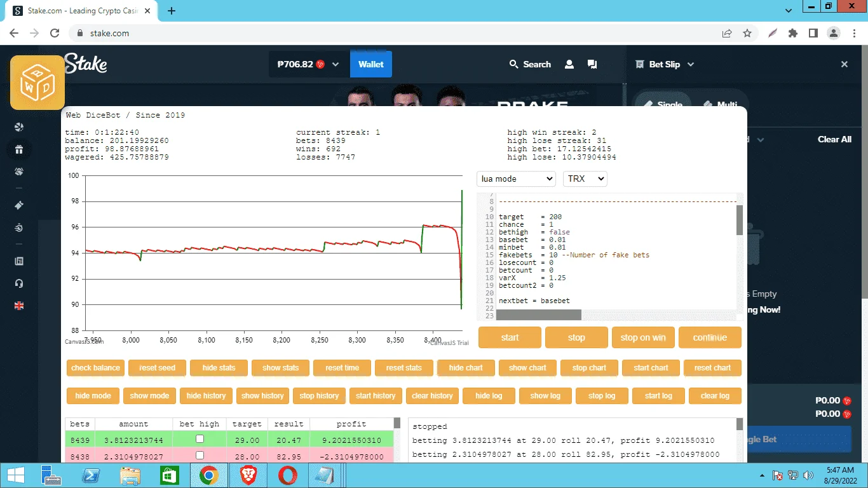Image resolution: width=868 pixels, height=488 pixels.
Task: Open the ticket icon in Stake sidebar
Action: [x=19, y=205]
